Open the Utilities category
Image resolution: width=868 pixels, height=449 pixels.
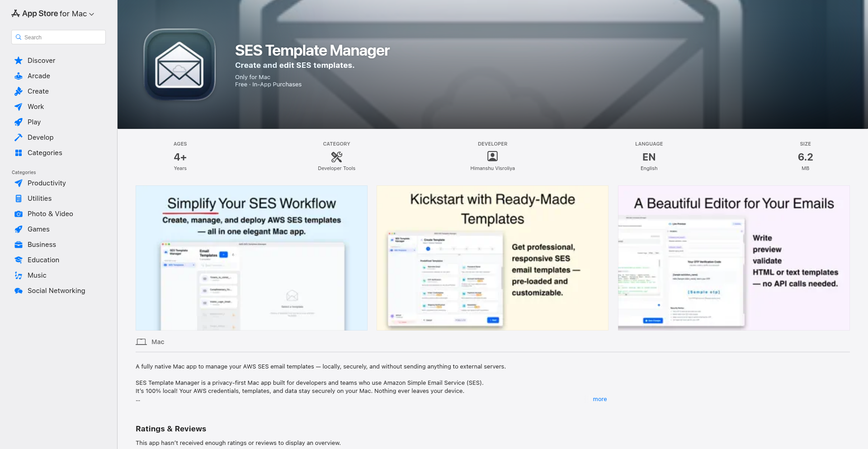(x=39, y=199)
